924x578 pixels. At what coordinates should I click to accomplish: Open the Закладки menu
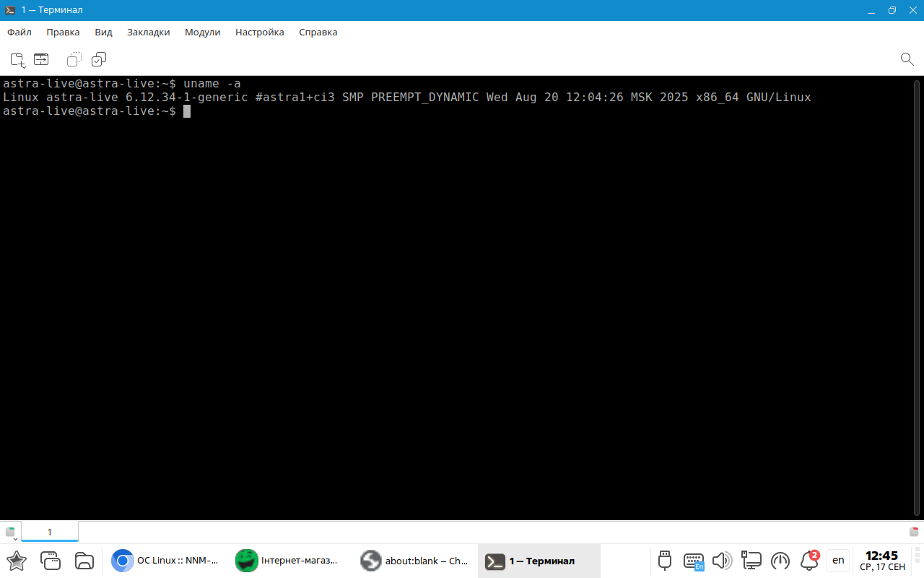(148, 32)
